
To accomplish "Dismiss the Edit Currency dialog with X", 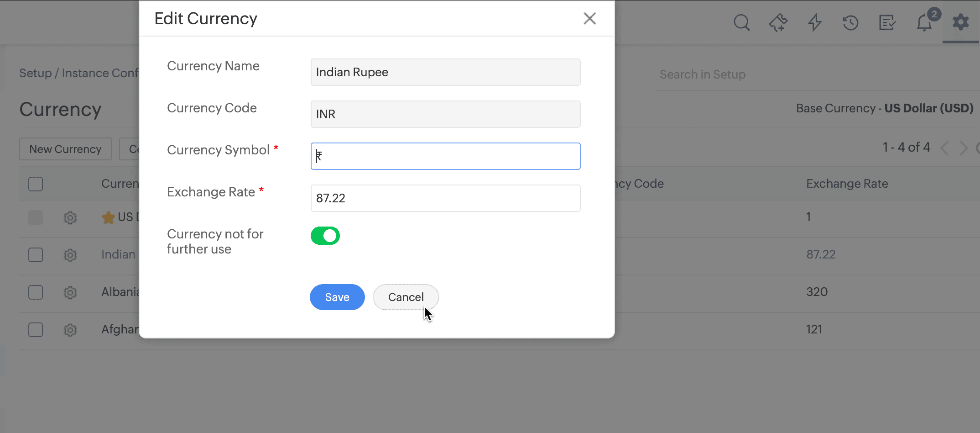I will 589,18.
